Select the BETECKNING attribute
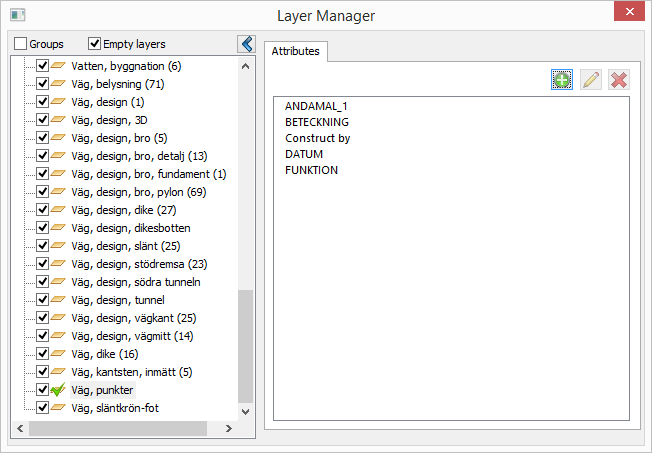Viewport: 652px width, 453px height. (x=318, y=122)
